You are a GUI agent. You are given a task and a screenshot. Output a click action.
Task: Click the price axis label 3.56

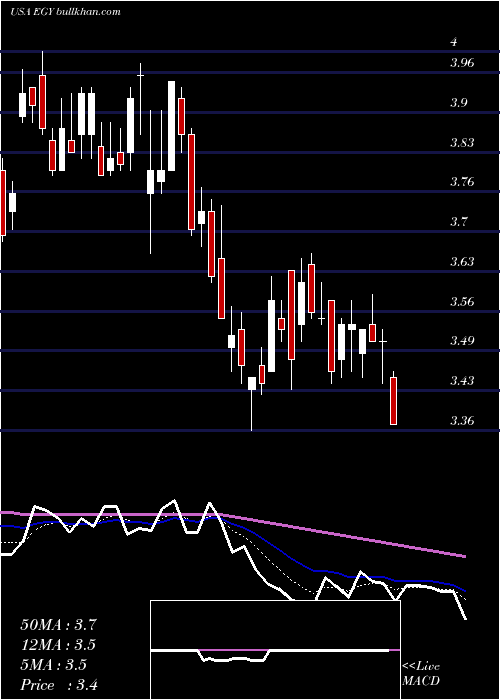462,301
